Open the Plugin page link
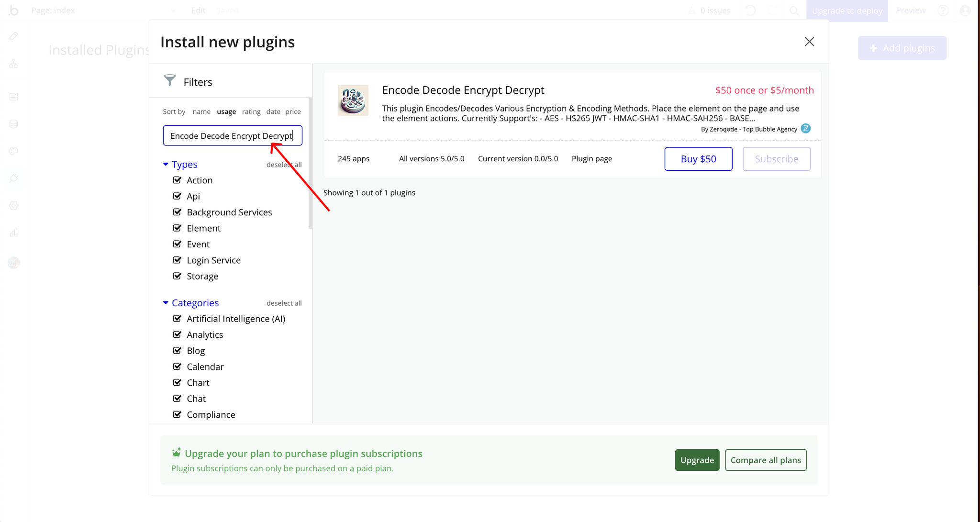 [x=591, y=159]
